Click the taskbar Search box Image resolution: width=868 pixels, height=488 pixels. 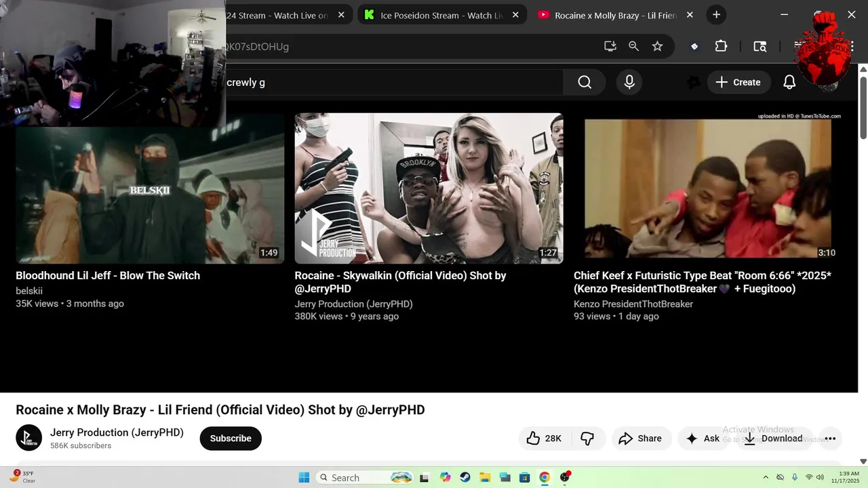coord(364,477)
